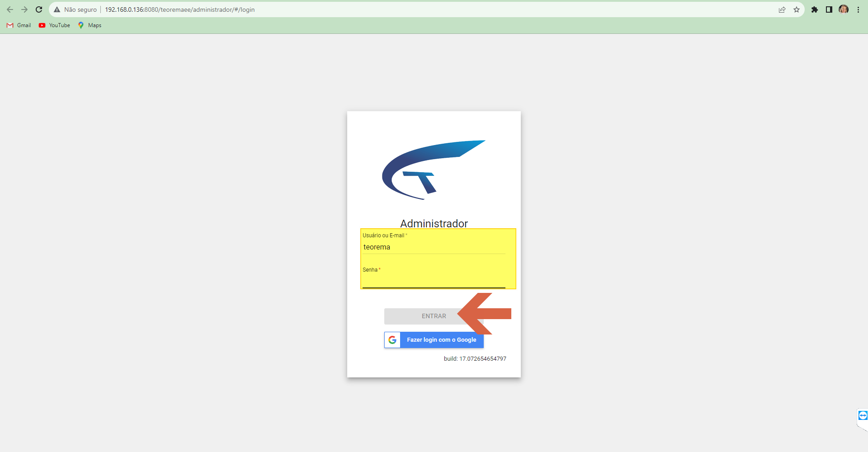The width and height of the screenshot is (868, 452).
Task: Open the Gmail bookmark
Action: click(19, 25)
